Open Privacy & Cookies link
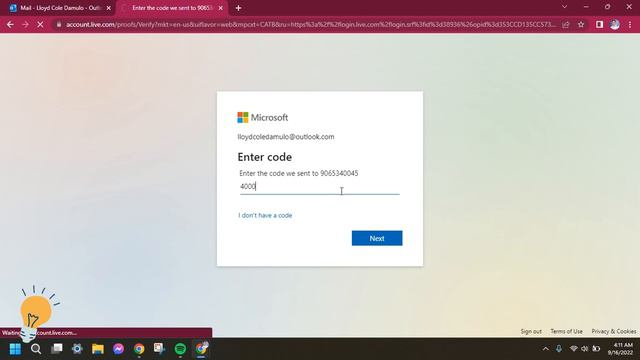Viewport: 640px width, 360px height. [613, 331]
